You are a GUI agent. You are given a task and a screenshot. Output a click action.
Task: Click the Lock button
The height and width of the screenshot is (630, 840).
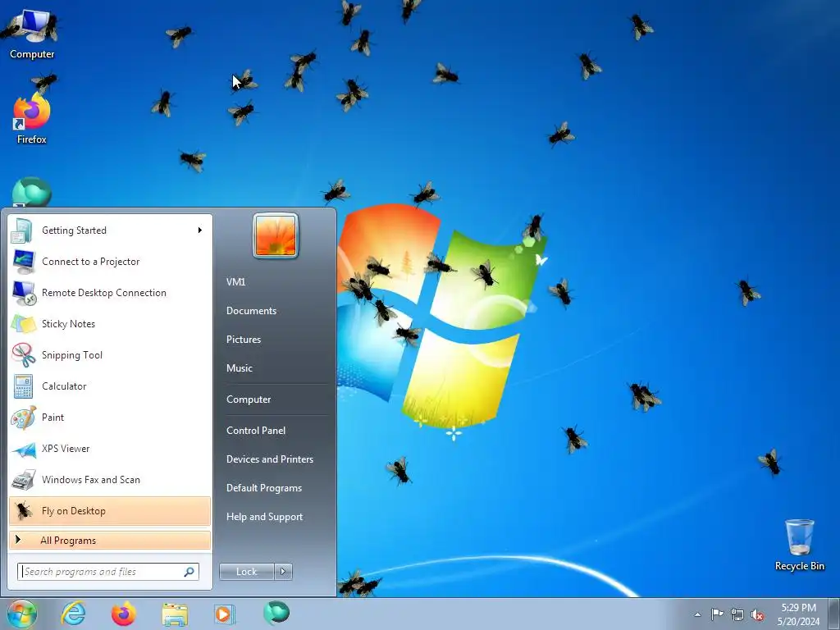click(247, 572)
